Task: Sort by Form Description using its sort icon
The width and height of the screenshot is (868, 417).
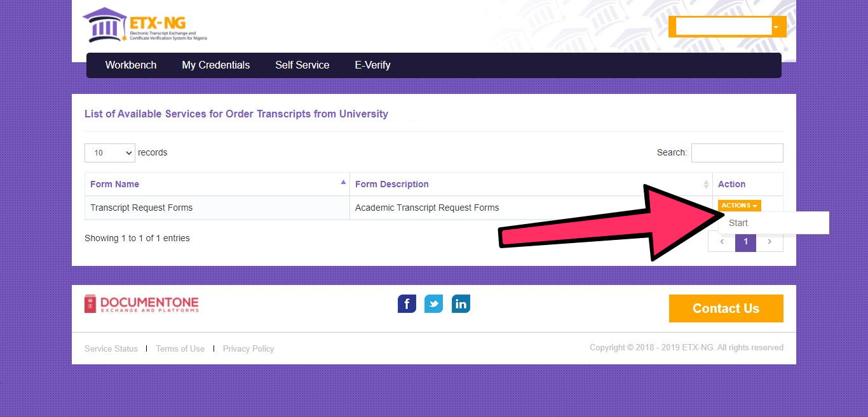Action: 705,184
